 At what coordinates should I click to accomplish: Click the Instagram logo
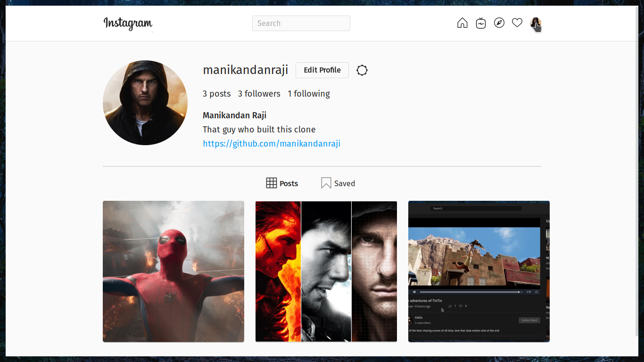coord(128,23)
